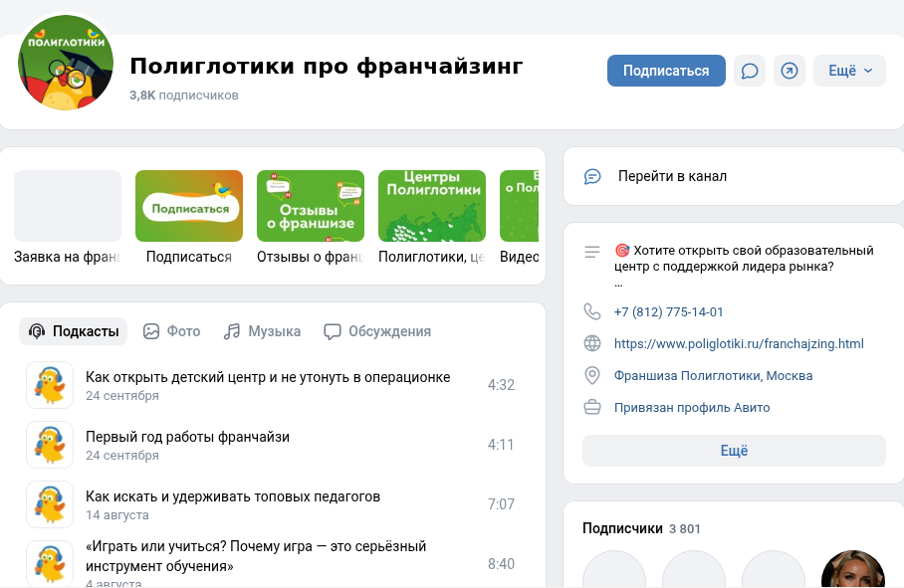The height and width of the screenshot is (588, 904).
Task: Click the globe website icon
Action: (592, 344)
